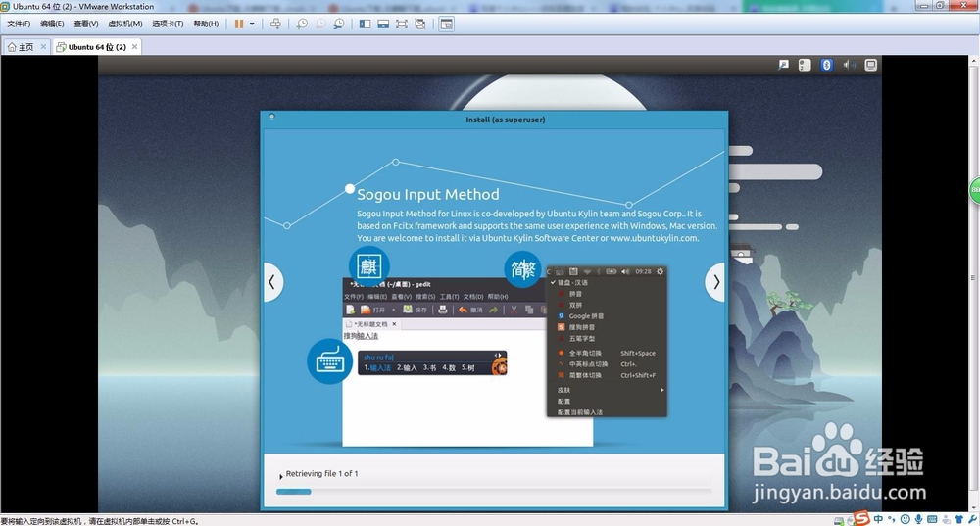This screenshot has height=526, width=980.
Task: Open the keyboard layout indicator in Ubuntu panel
Action: click(x=805, y=65)
